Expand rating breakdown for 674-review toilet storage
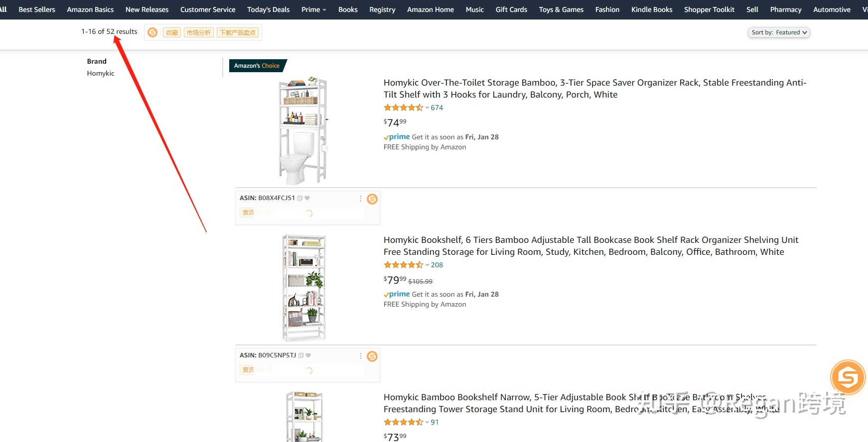Image resolution: width=868 pixels, height=442 pixels. pyautogui.click(x=427, y=108)
